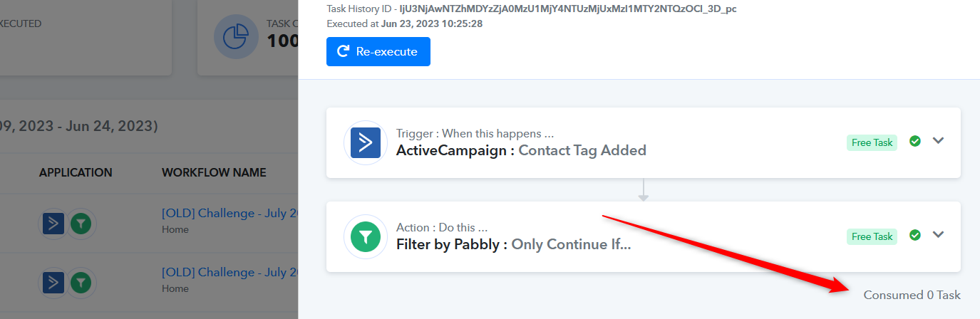
Task: Click Free Task badge on ActiveCampaign step
Action: [x=872, y=142]
